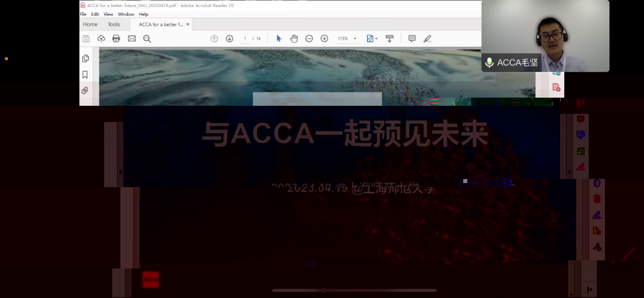Click the ACCA毛坚 name label
The height and width of the screenshot is (298, 644).
517,63
